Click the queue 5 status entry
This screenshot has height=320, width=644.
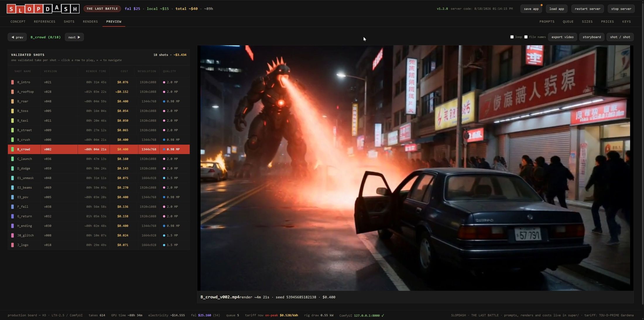pyautogui.click(x=232, y=315)
